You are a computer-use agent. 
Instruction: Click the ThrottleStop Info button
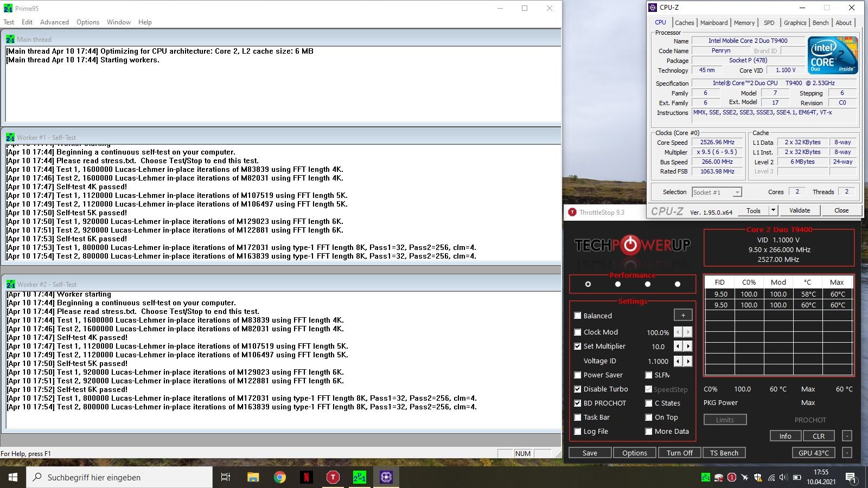click(785, 436)
